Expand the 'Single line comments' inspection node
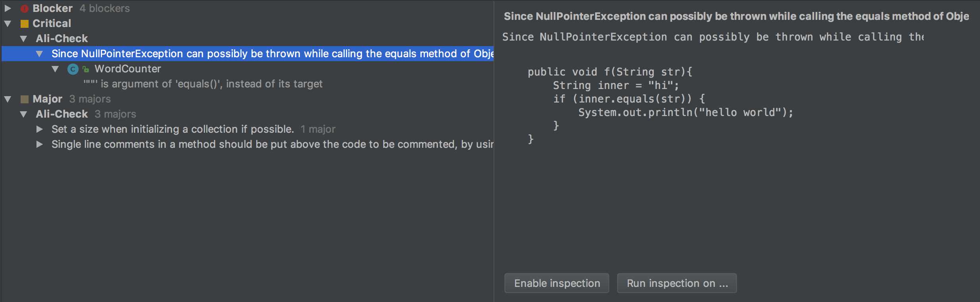This screenshot has height=302, width=980. coord(39,144)
